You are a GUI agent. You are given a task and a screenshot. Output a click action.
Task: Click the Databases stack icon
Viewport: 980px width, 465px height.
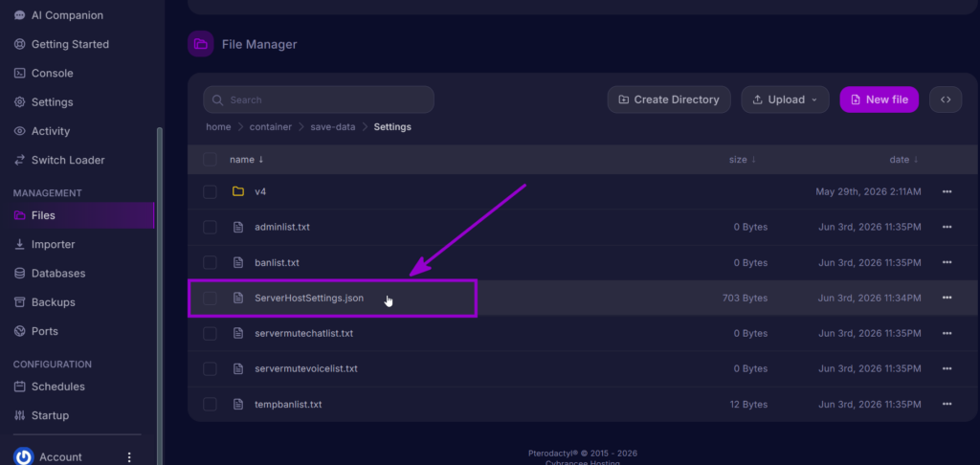(20, 273)
